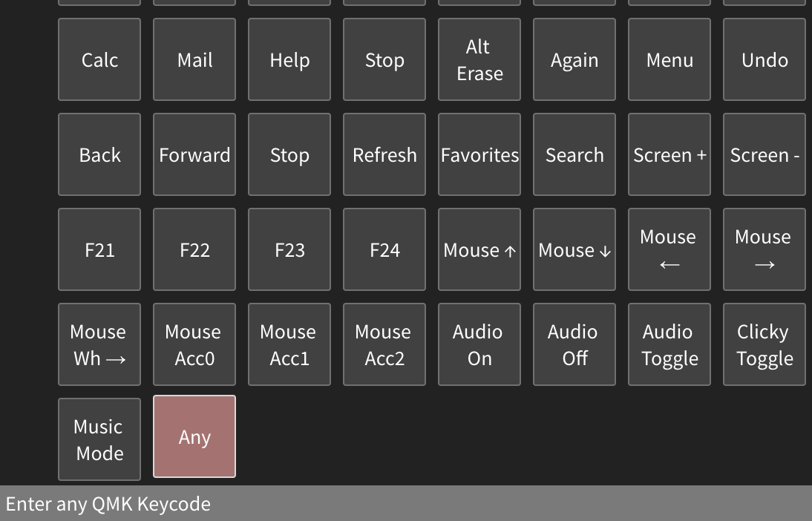Assign the Menu key
The height and width of the screenshot is (521, 812).
pyautogui.click(x=669, y=59)
